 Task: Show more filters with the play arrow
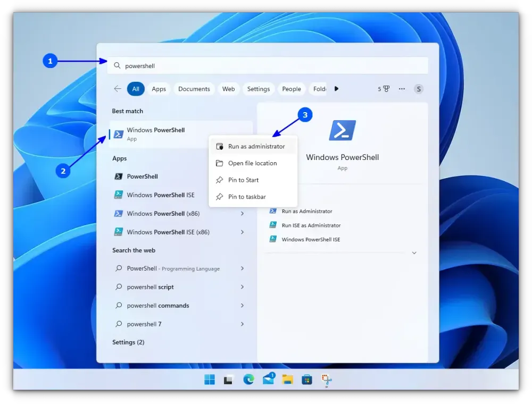tap(336, 89)
